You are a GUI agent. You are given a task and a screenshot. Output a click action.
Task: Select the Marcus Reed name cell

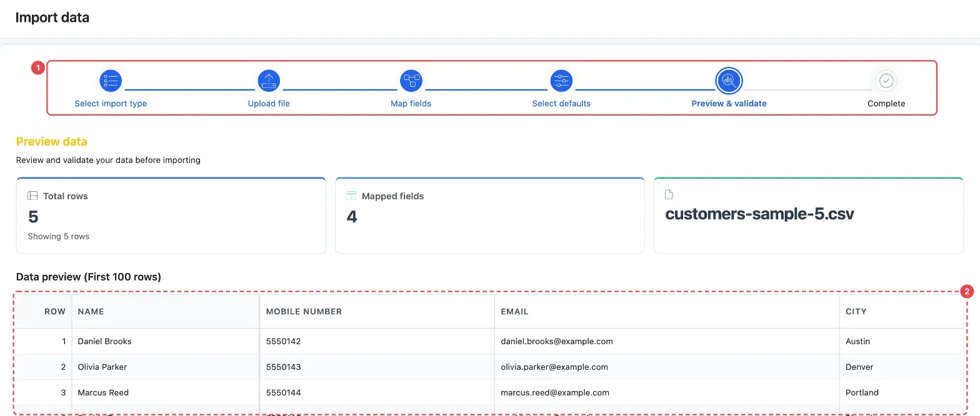point(166,392)
